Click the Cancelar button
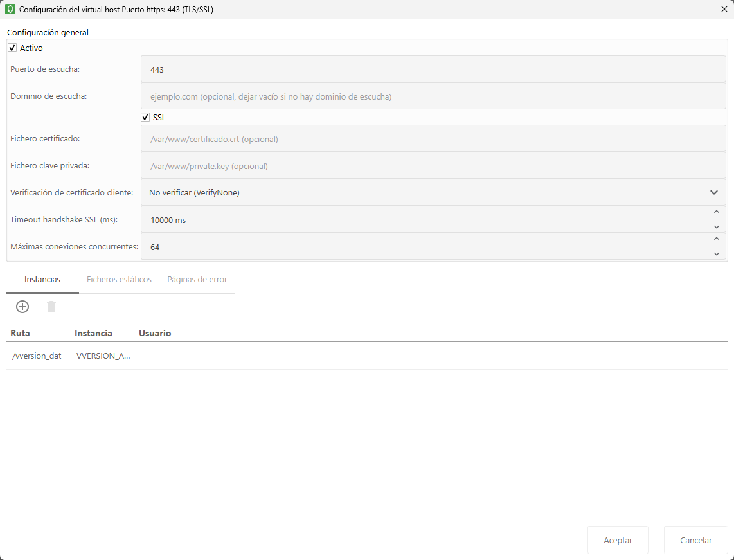This screenshot has height=560, width=734. point(695,540)
